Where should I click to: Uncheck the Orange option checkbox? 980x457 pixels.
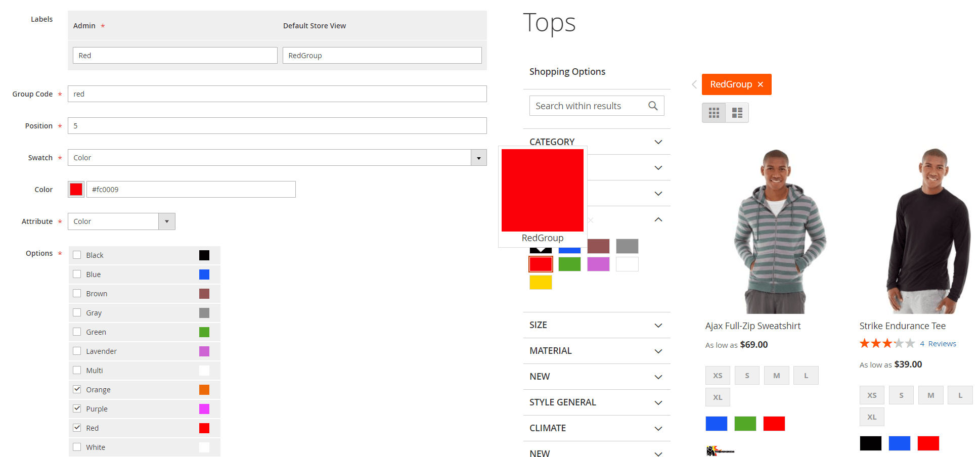coord(77,389)
